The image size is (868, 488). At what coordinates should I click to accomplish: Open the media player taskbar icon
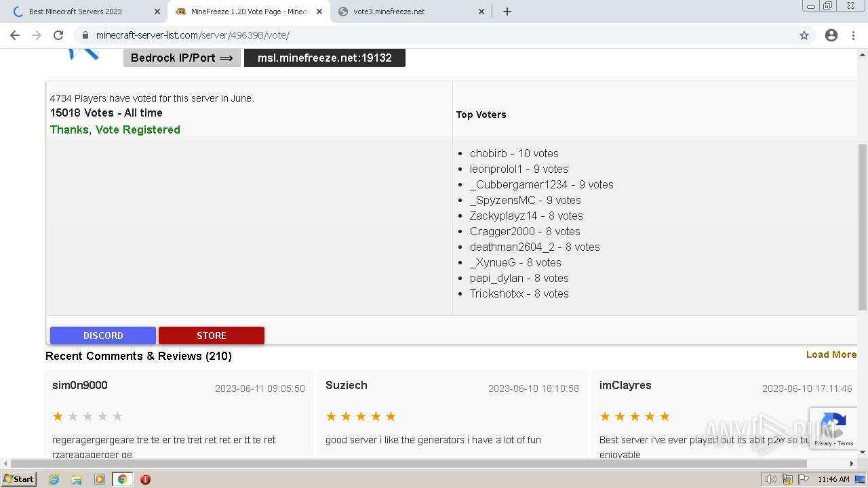(x=100, y=479)
